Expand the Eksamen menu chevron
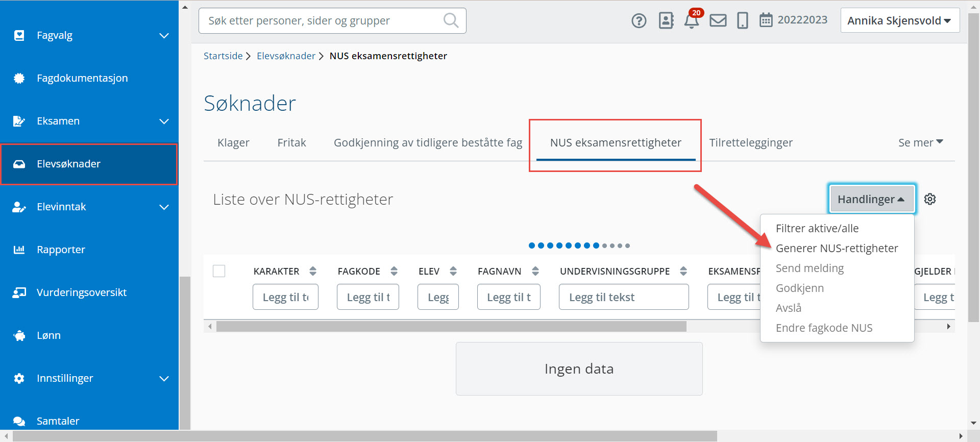Screen dimensions: 980x442 tap(164, 121)
